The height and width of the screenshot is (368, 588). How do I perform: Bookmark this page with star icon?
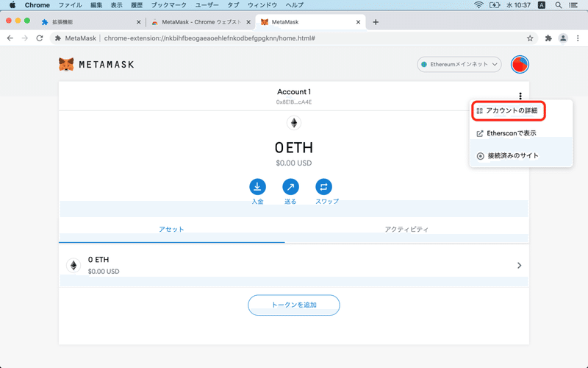coord(530,38)
